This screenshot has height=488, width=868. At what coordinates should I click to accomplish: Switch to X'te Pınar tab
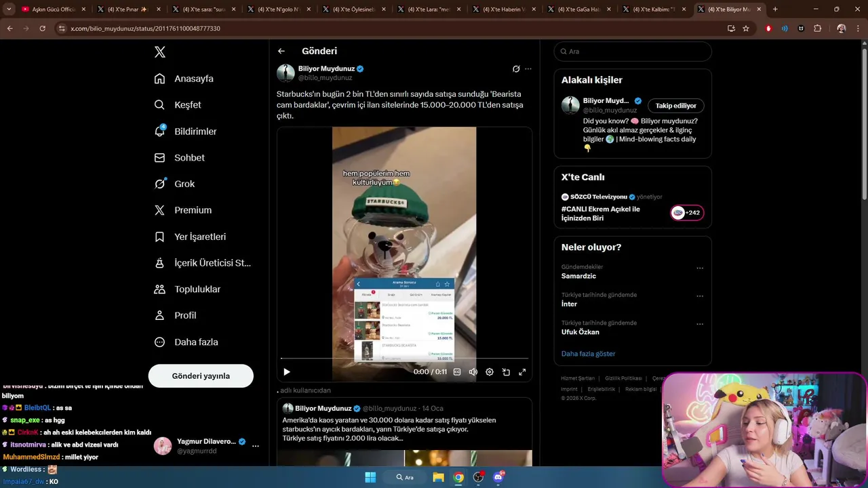[127, 9]
